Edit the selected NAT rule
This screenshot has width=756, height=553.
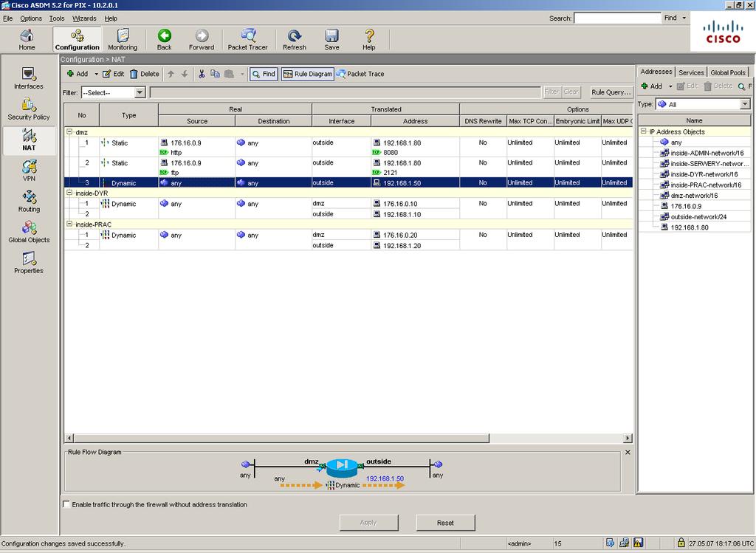pyautogui.click(x=113, y=74)
